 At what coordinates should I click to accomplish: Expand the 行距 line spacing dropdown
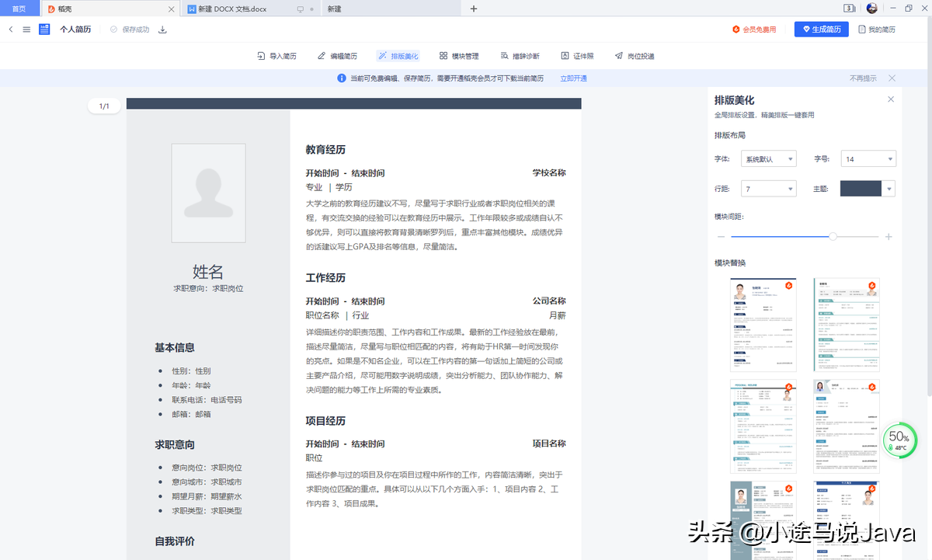[x=768, y=188]
